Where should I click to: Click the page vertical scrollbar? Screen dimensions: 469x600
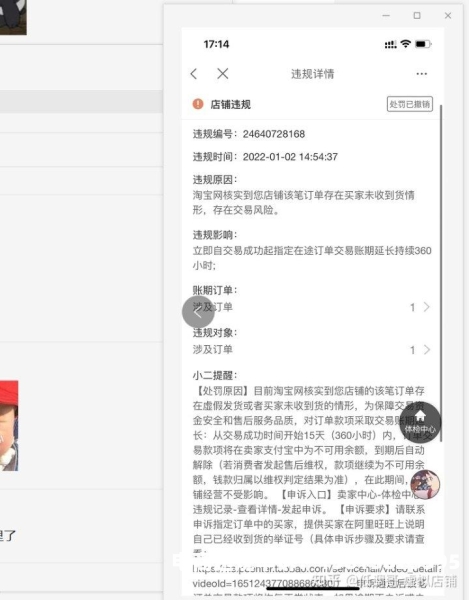(x=441, y=274)
